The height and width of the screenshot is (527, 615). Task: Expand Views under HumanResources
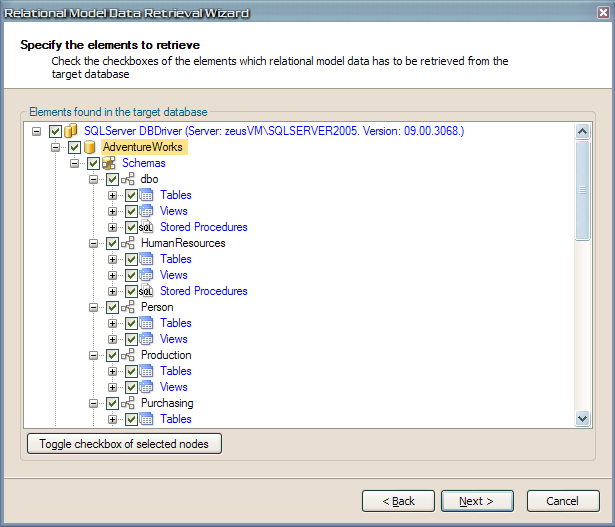(x=113, y=275)
